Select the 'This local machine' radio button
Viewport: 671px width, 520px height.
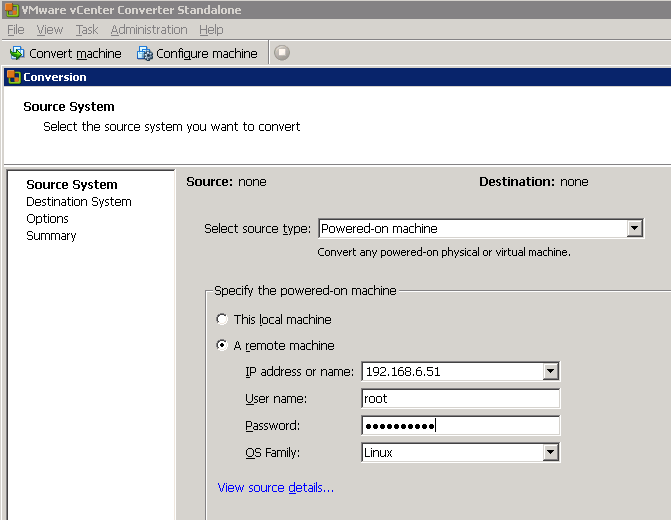point(222,319)
